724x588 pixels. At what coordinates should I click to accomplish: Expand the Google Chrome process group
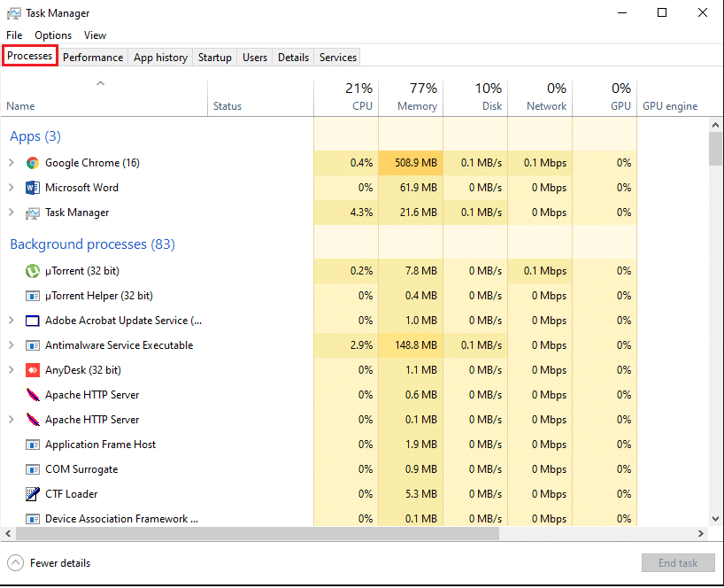(12, 163)
